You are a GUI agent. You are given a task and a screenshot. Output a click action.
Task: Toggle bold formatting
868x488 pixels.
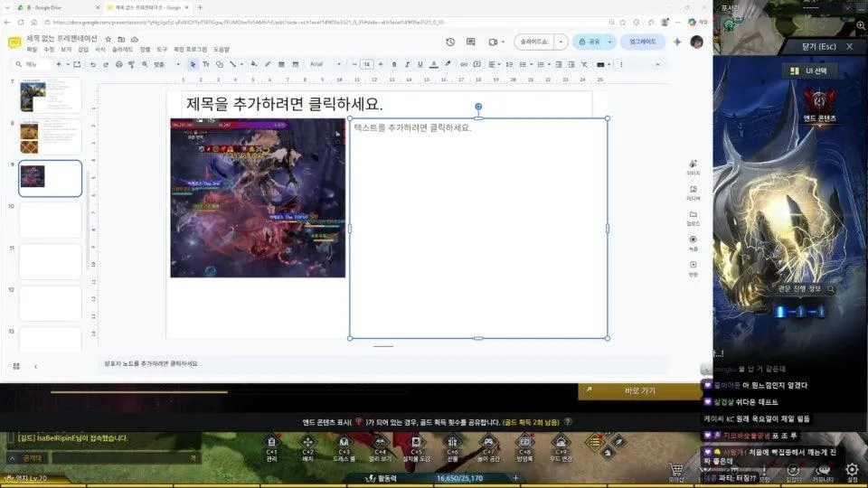point(394,65)
